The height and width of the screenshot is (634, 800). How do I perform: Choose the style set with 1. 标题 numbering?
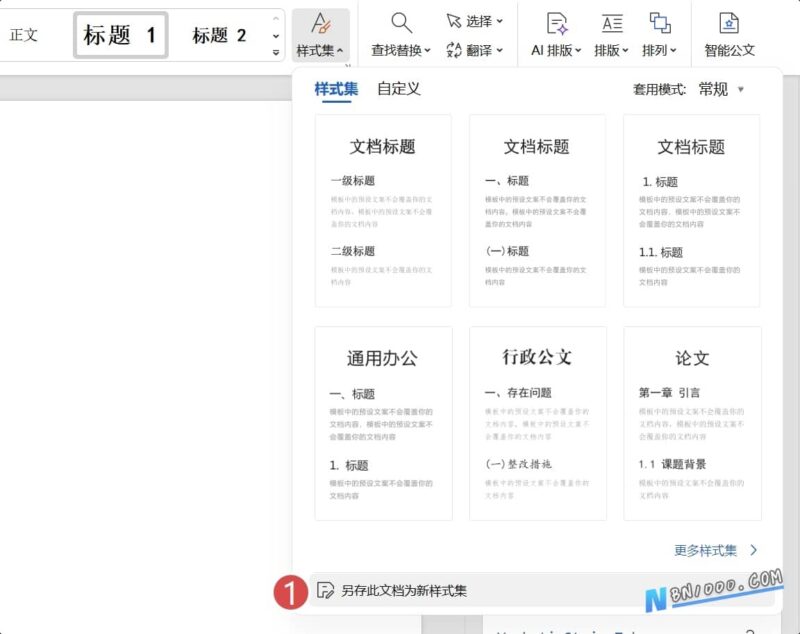pos(691,211)
